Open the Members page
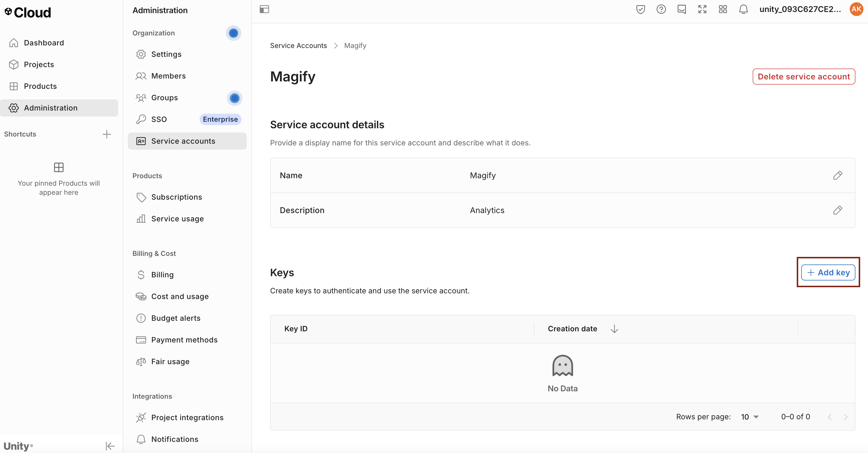868x453 pixels. coord(187,76)
